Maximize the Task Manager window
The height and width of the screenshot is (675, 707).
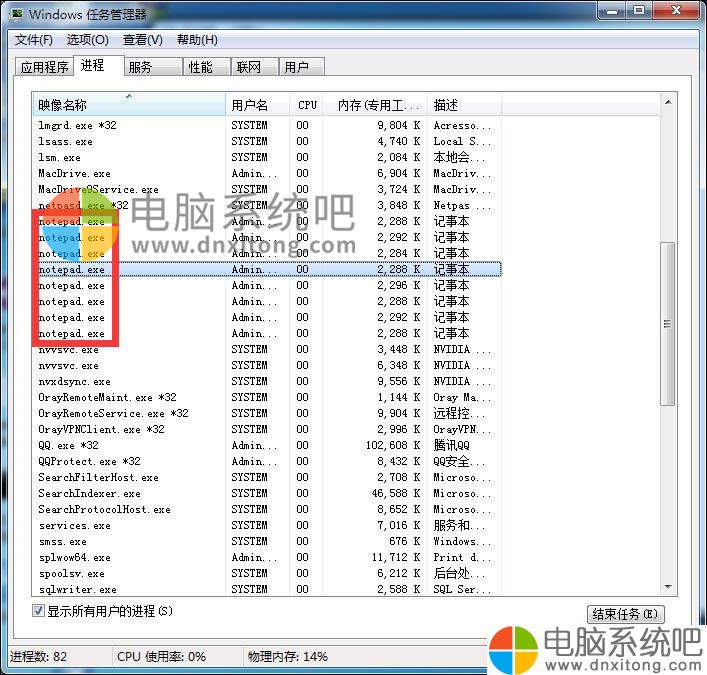(639, 10)
